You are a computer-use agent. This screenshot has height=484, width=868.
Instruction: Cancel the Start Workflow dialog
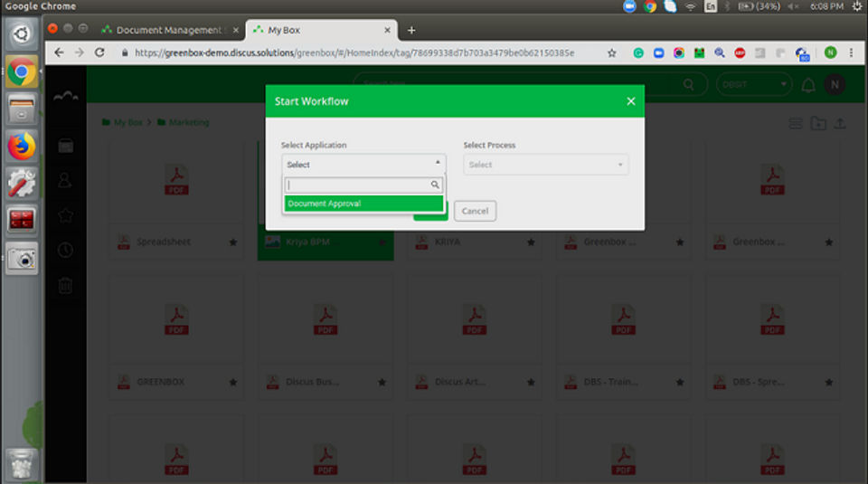[475, 211]
